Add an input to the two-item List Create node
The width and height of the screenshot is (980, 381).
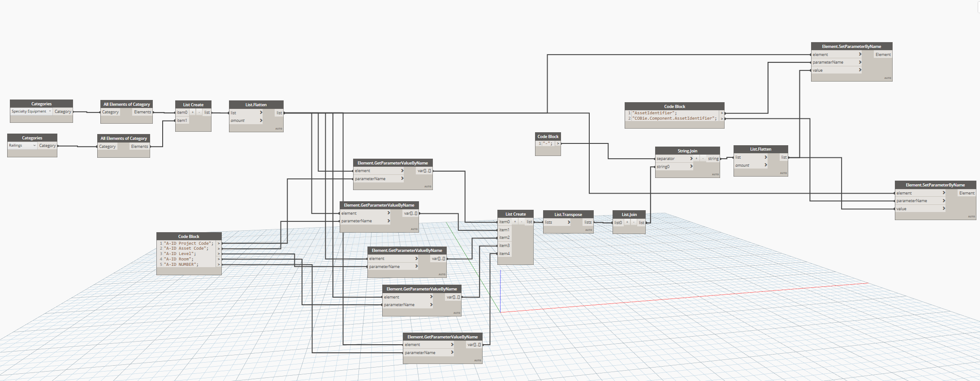[x=193, y=113]
